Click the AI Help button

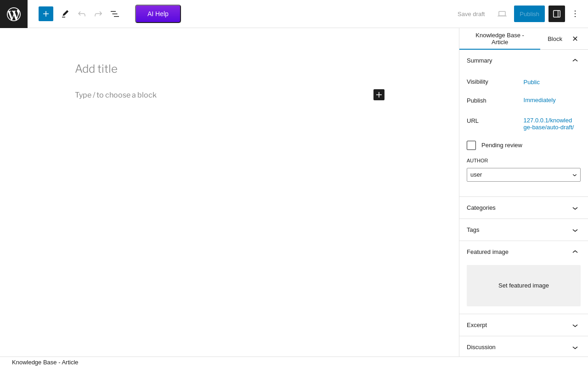(158, 14)
